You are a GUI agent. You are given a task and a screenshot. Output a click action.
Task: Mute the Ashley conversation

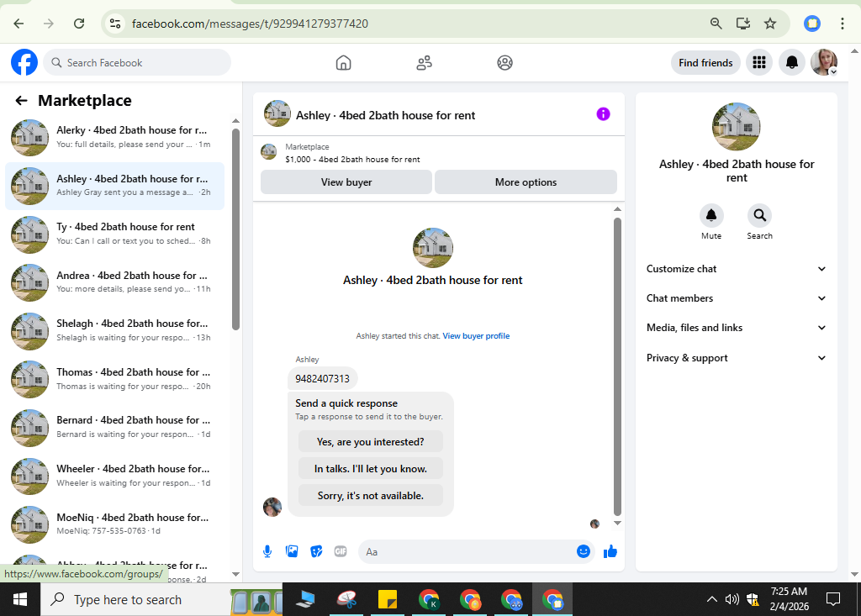coord(711,215)
